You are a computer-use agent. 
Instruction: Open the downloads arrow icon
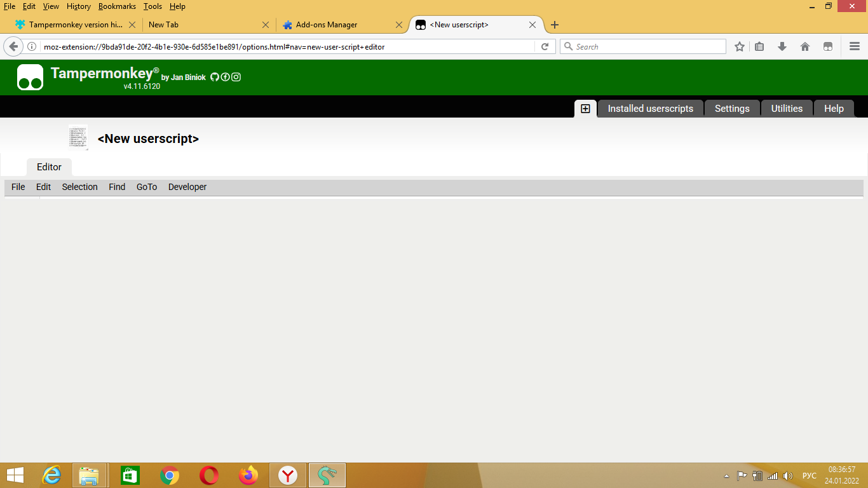point(782,46)
